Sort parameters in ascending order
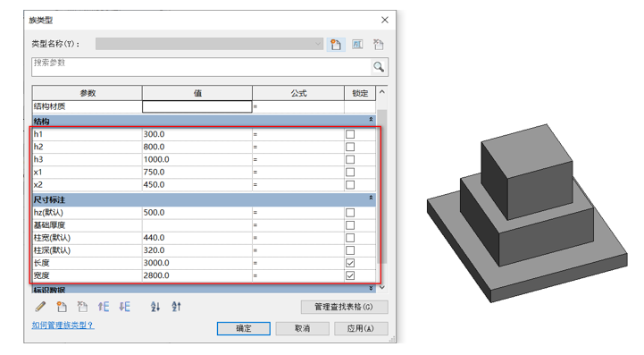644x355 pixels. (x=155, y=307)
